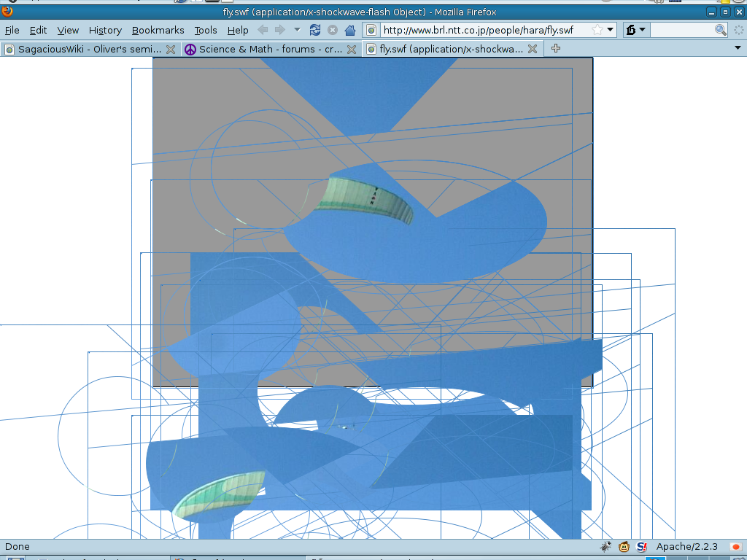Click the red S! status bar icon
Viewport: 747px width, 560px height.
(x=642, y=546)
